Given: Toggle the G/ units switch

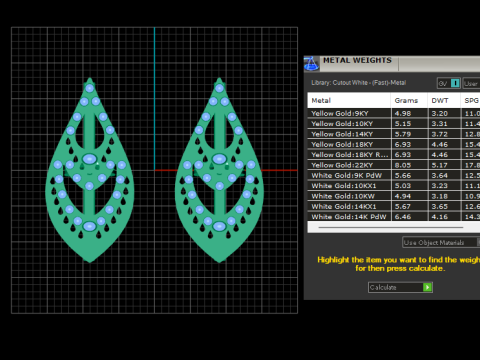Looking at the screenshot, I should [x=449, y=83].
